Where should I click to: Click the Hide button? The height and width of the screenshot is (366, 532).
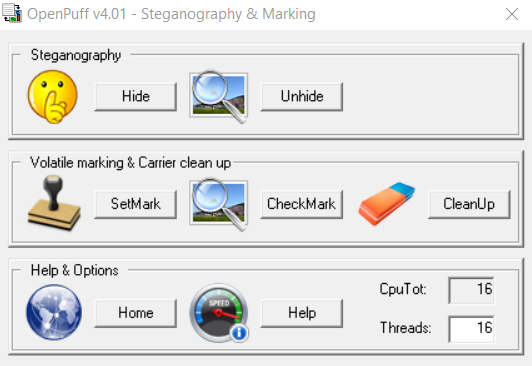[x=135, y=96]
